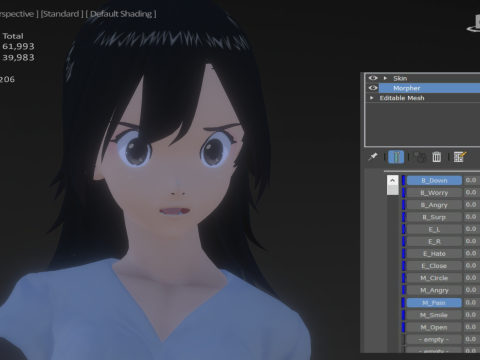Select the E_L morph channel
Viewport: 480px width, 360px height.
(434, 229)
